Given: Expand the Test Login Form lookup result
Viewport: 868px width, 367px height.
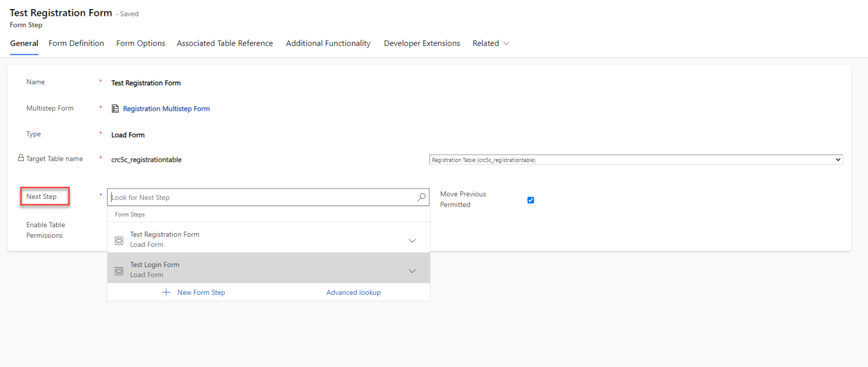Looking at the screenshot, I should pos(412,271).
